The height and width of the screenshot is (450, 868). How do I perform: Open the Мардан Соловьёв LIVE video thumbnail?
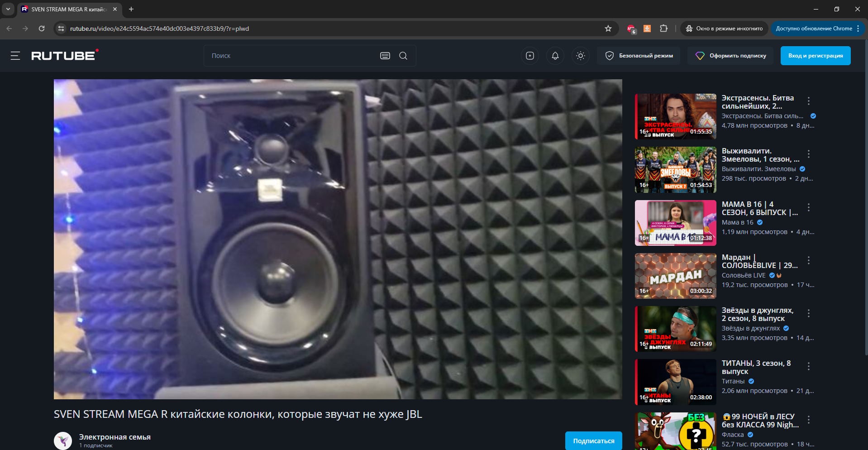pyautogui.click(x=675, y=276)
